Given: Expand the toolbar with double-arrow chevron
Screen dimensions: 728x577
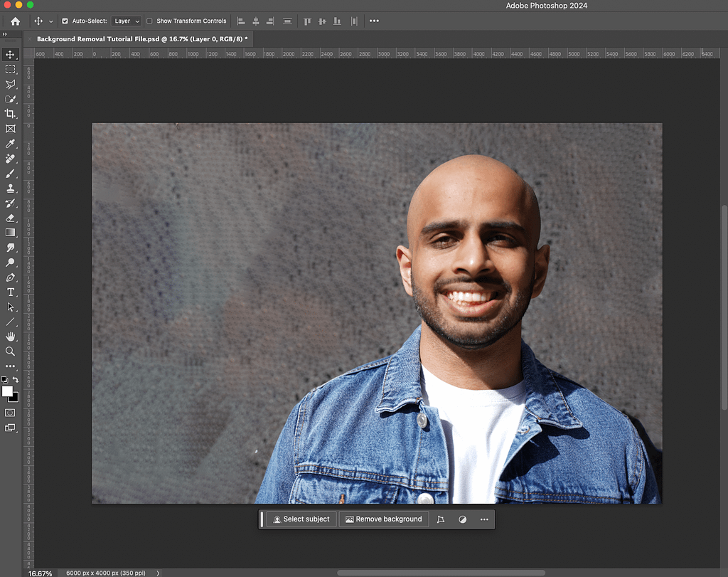Looking at the screenshot, I should pos(5,33).
